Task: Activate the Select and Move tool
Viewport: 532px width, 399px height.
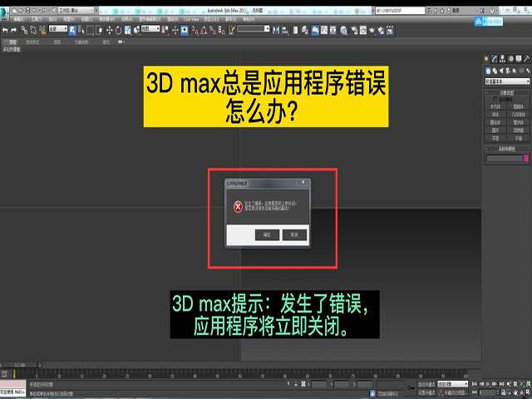Action: point(109,31)
